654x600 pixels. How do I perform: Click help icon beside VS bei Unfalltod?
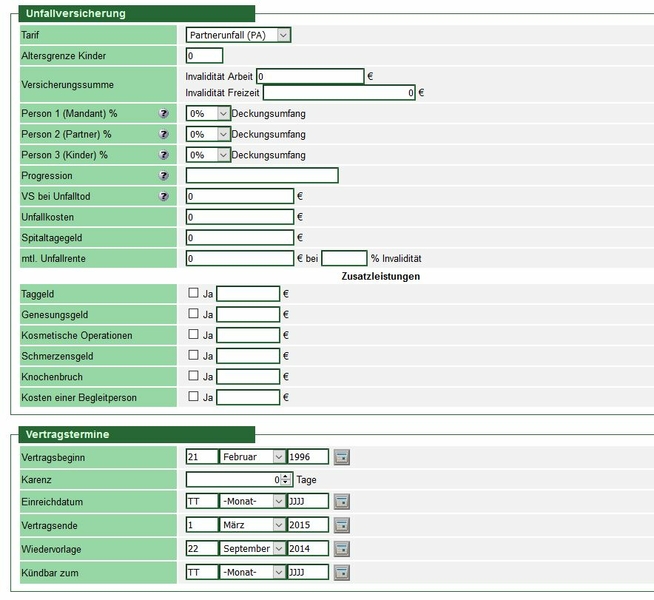[164, 197]
